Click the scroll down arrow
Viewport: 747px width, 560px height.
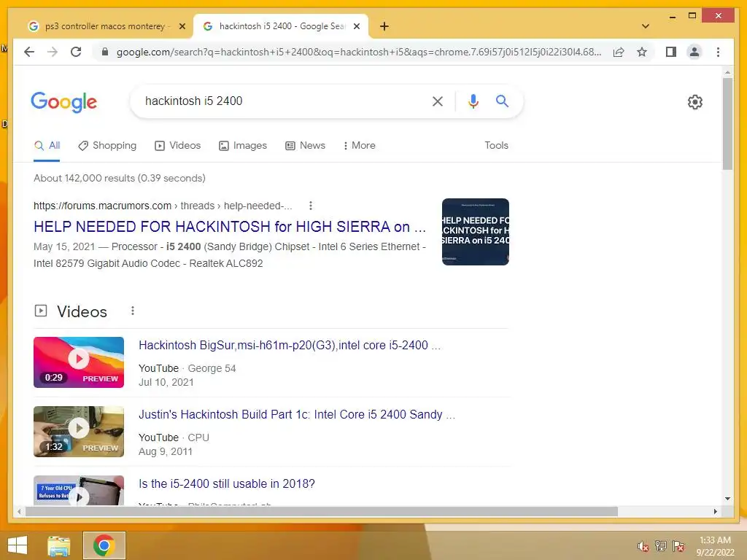pos(727,499)
